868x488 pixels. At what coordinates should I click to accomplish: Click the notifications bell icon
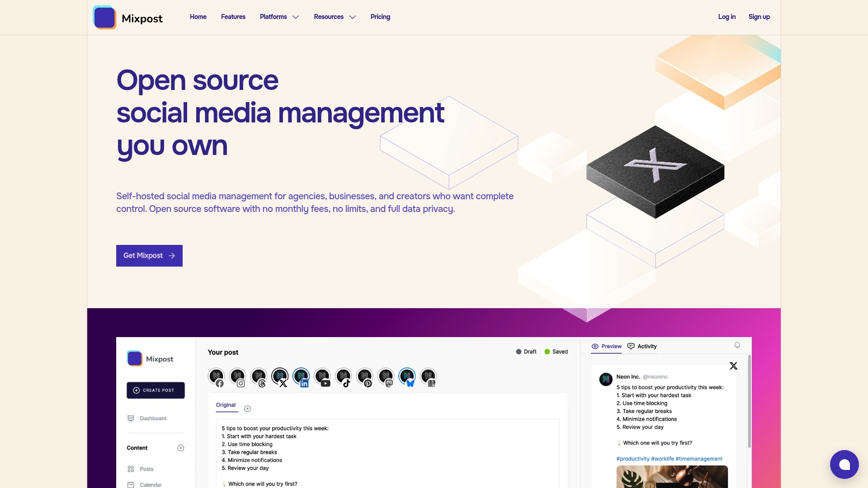click(737, 345)
